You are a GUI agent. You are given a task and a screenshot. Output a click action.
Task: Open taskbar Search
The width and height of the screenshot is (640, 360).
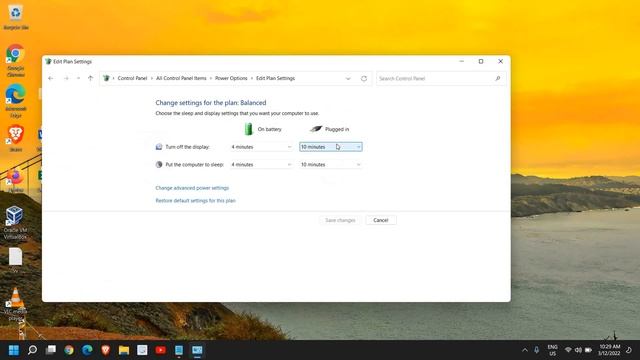(32, 350)
